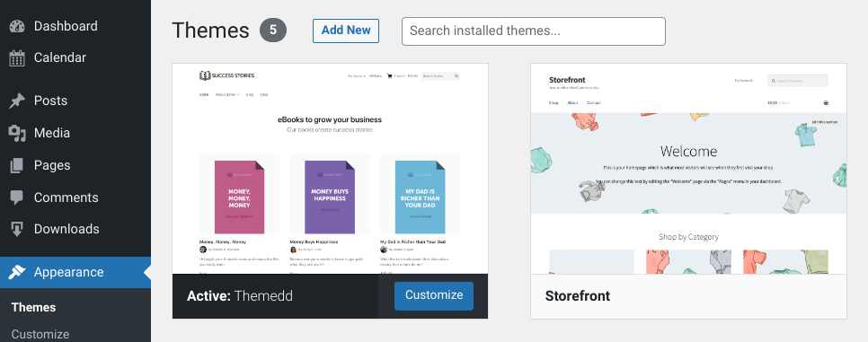The image size is (868, 342).
Task: Select the Appearance menu
Action: point(75,272)
